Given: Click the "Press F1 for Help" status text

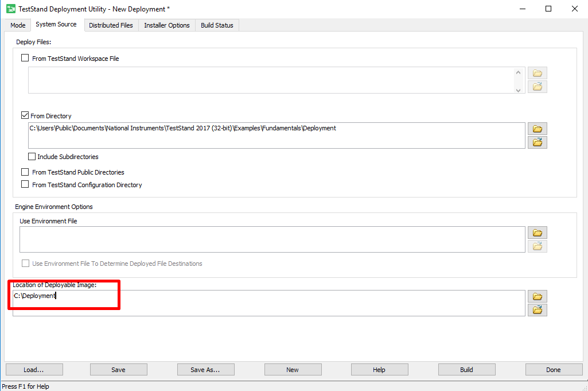Looking at the screenshot, I should (25, 386).
